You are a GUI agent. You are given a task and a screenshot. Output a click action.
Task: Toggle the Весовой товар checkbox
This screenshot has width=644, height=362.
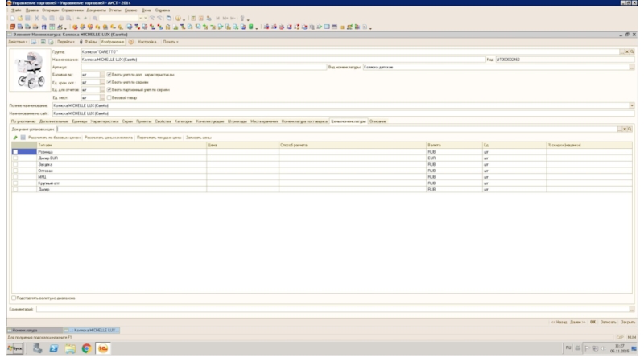coord(108,97)
